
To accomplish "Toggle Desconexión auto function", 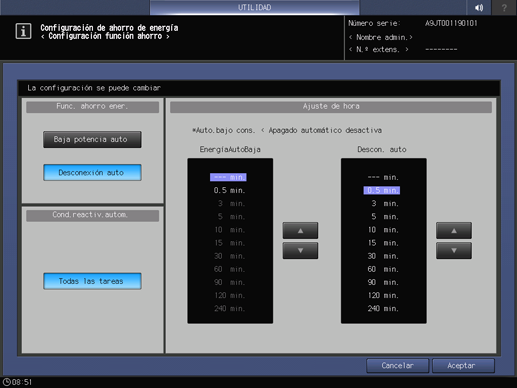I will [x=92, y=172].
